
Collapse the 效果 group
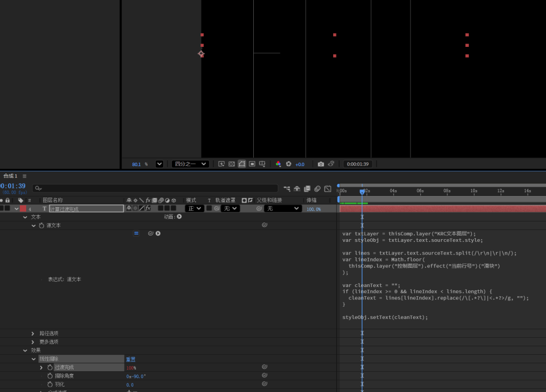click(x=25, y=350)
